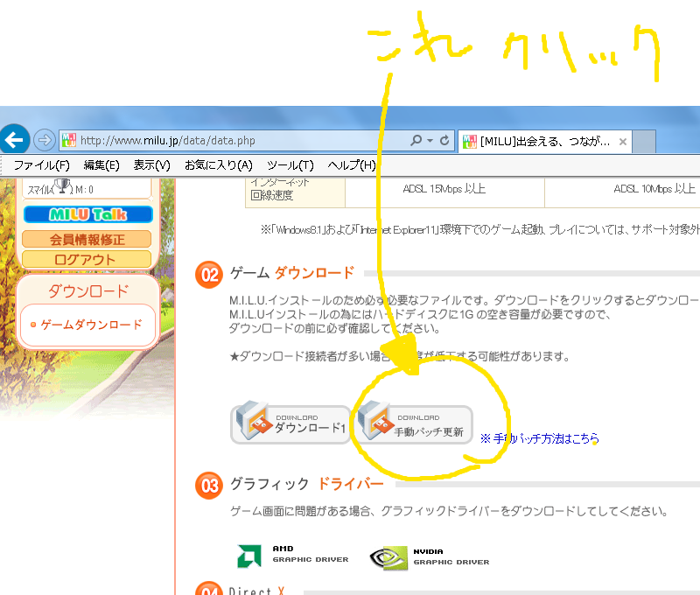Screen dimensions: 700x595
Task: Click the MILU favicon in address bar
Action: pyautogui.click(x=69, y=141)
